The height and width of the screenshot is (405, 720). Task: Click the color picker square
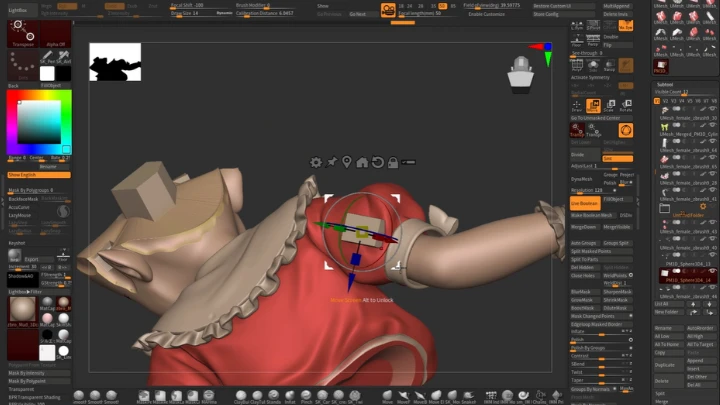[x=39, y=122]
